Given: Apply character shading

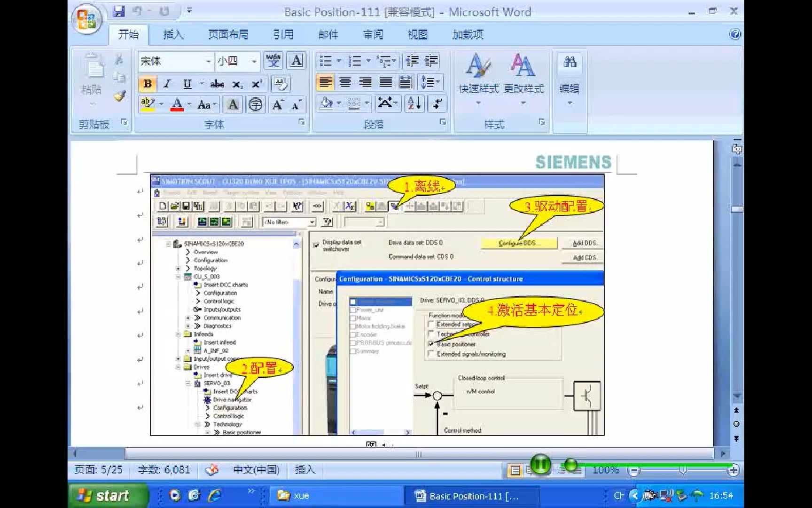Looking at the screenshot, I should pyautogui.click(x=233, y=104).
